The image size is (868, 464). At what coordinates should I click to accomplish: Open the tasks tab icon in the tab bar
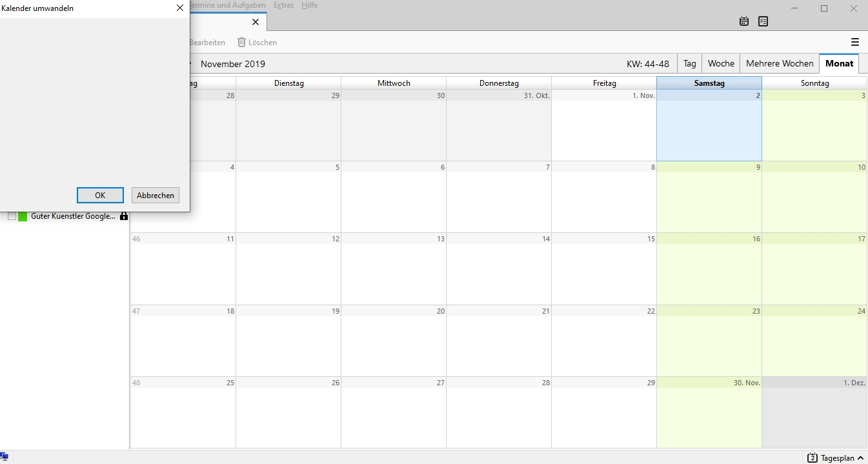[763, 21]
